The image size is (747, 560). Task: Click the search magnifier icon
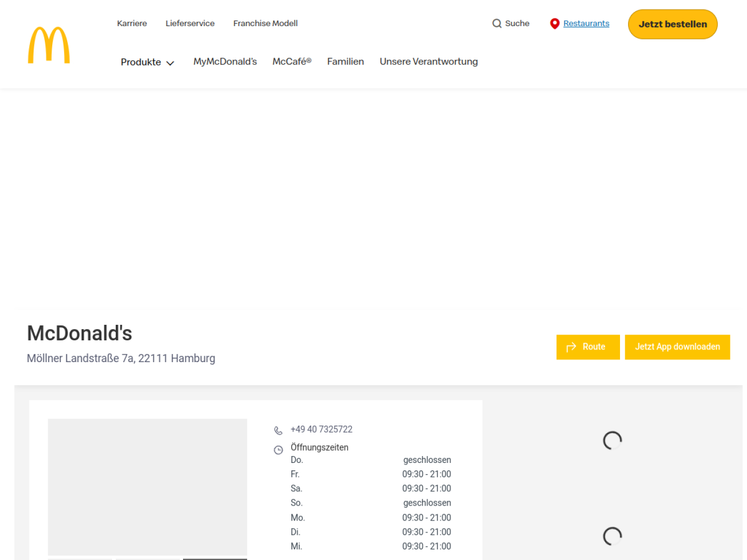[497, 23]
